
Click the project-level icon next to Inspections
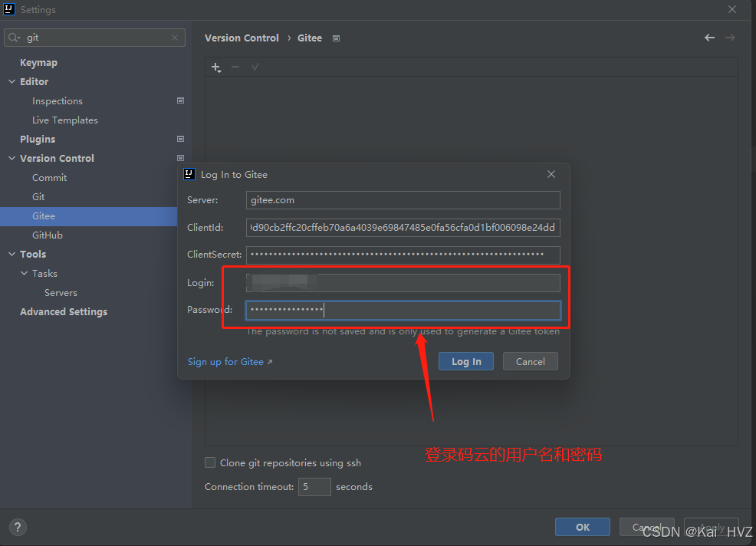click(x=180, y=100)
